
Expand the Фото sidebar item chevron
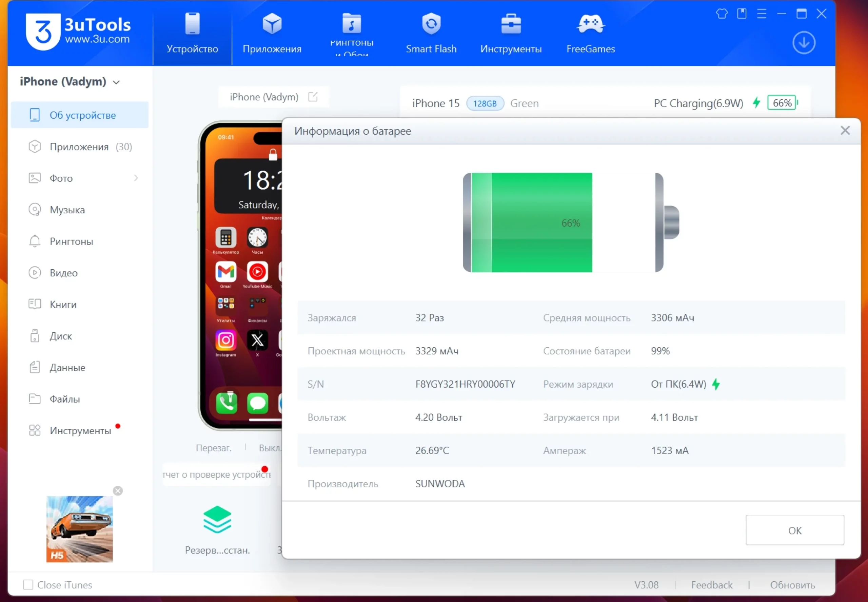click(136, 178)
